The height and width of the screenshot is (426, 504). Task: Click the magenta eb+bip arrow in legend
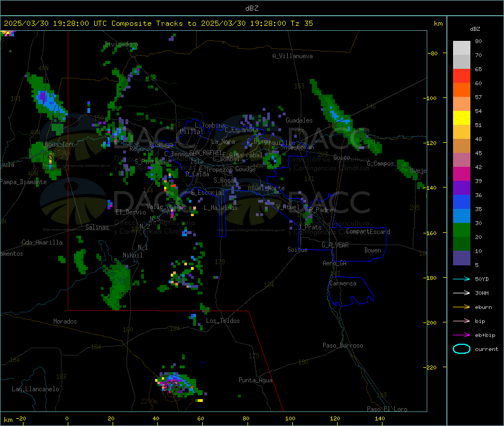click(x=461, y=335)
